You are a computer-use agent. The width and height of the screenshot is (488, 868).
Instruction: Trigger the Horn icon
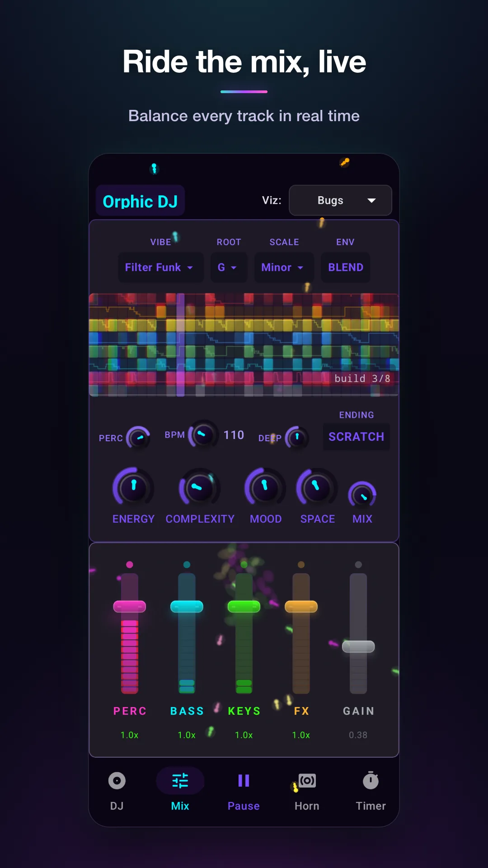pos(307,781)
